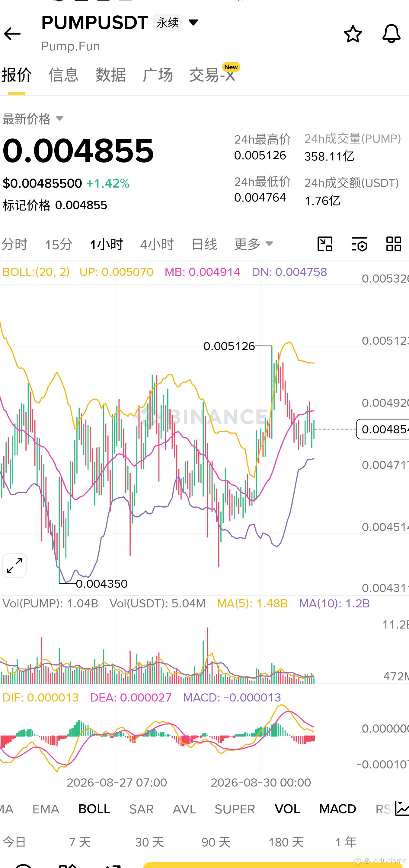Switch to the 数据 tab
Image resolution: width=409 pixels, height=868 pixels.
tap(110, 75)
